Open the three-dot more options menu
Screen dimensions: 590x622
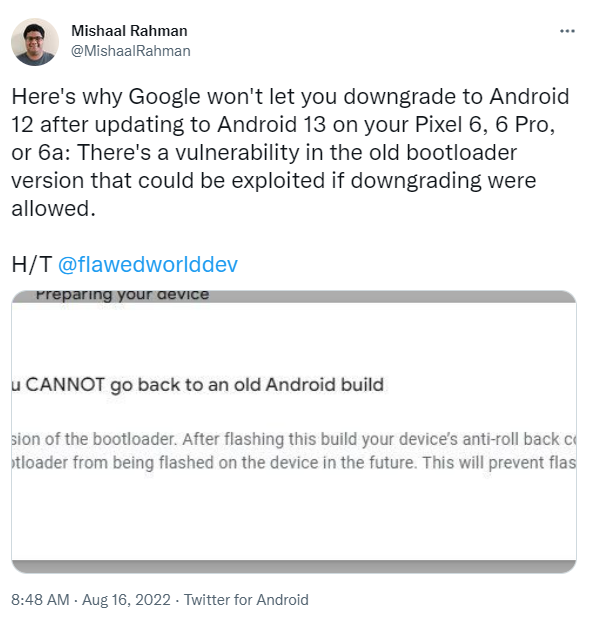(x=567, y=31)
